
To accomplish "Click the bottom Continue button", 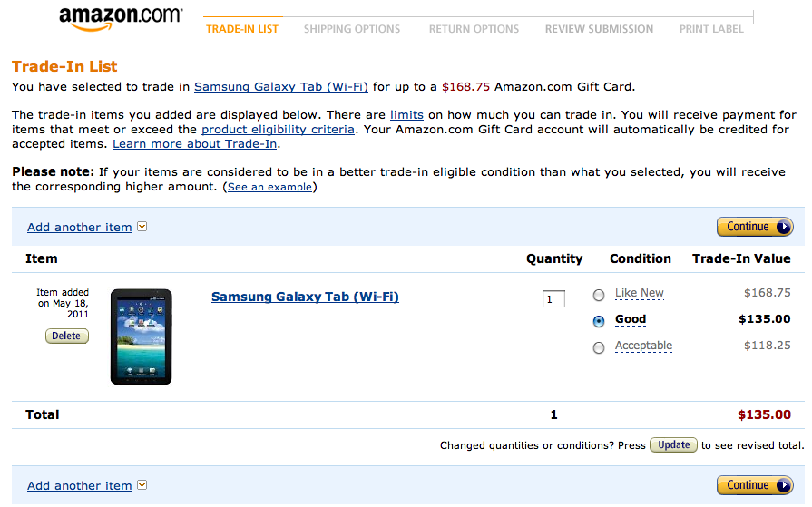I will (x=754, y=485).
